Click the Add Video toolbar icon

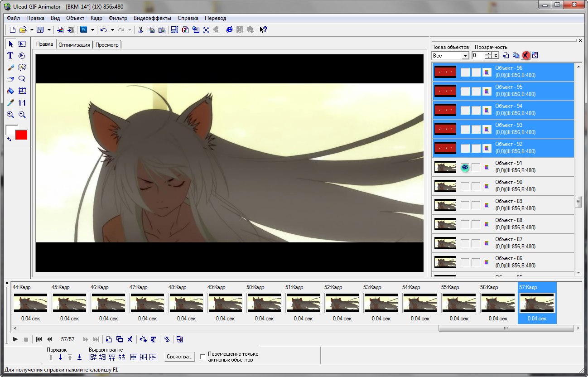click(x=71, y=30)
